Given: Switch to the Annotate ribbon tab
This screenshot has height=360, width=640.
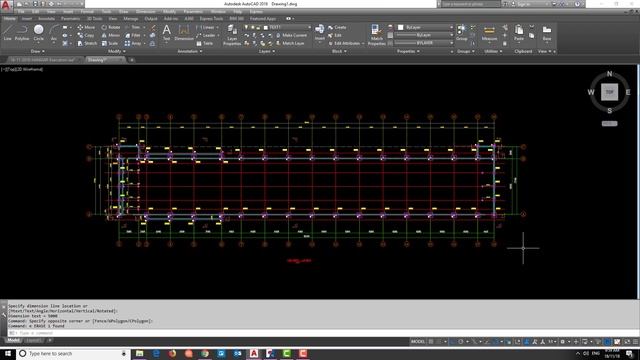Looking at the screenshot, I should (46, 19).
